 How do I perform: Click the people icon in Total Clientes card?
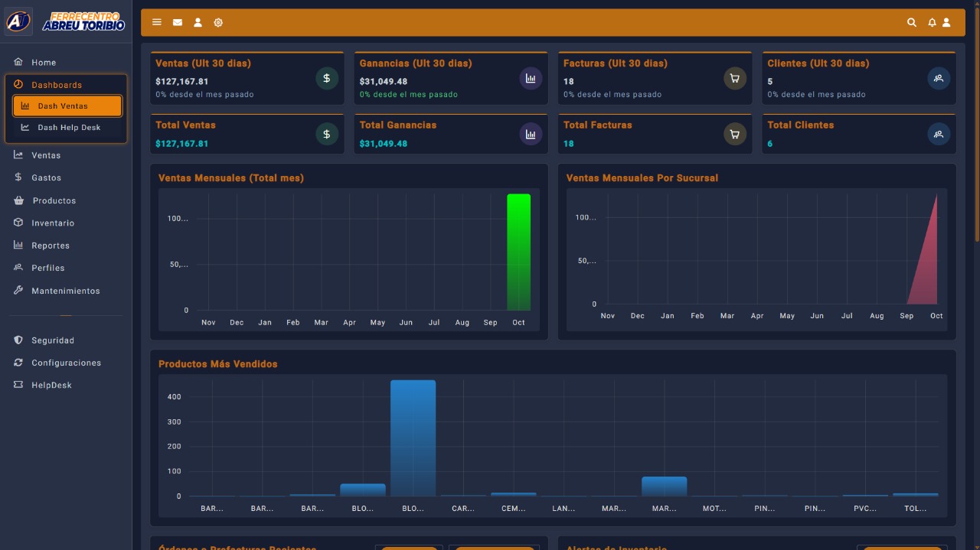click(939, 135)
